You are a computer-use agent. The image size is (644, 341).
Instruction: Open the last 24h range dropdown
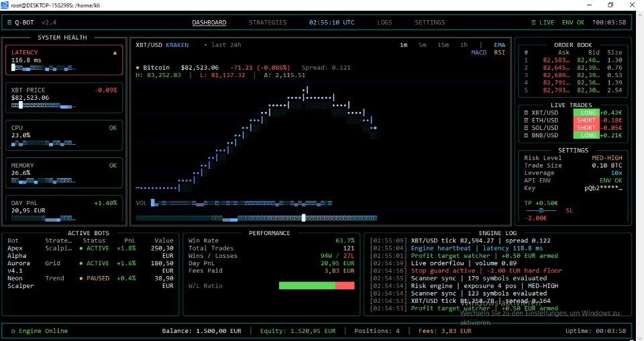[x=222, y=45]
